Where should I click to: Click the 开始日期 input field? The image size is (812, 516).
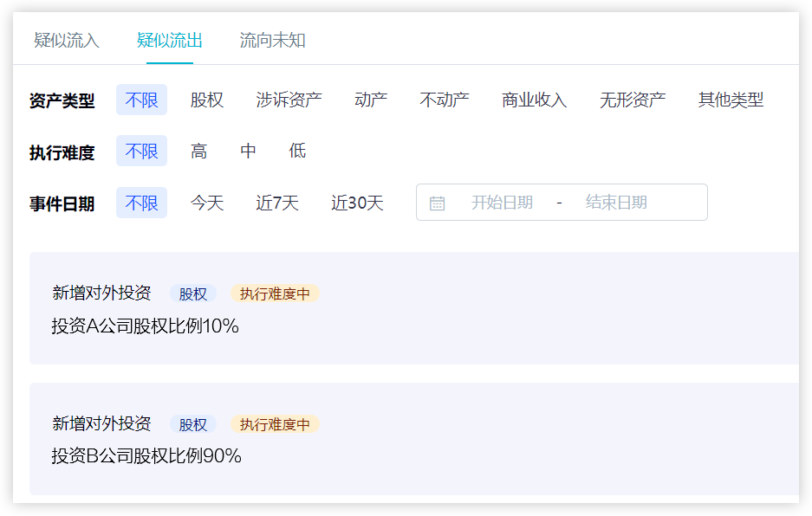click(502, 203)
